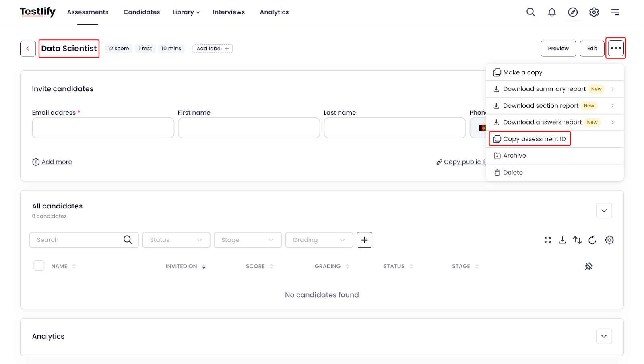644x364 pixels.
Task: Click the candidate search magnifier icon
Action: tap(128, 240)
